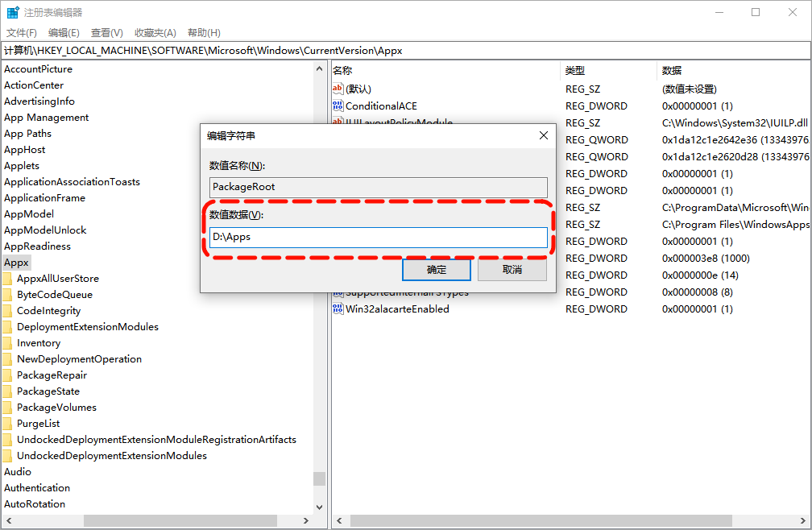The image size is (812, 530).
Task: Open the CodeIntegrity folder icon
Action: pyautogui.click(x=7, y=311)
